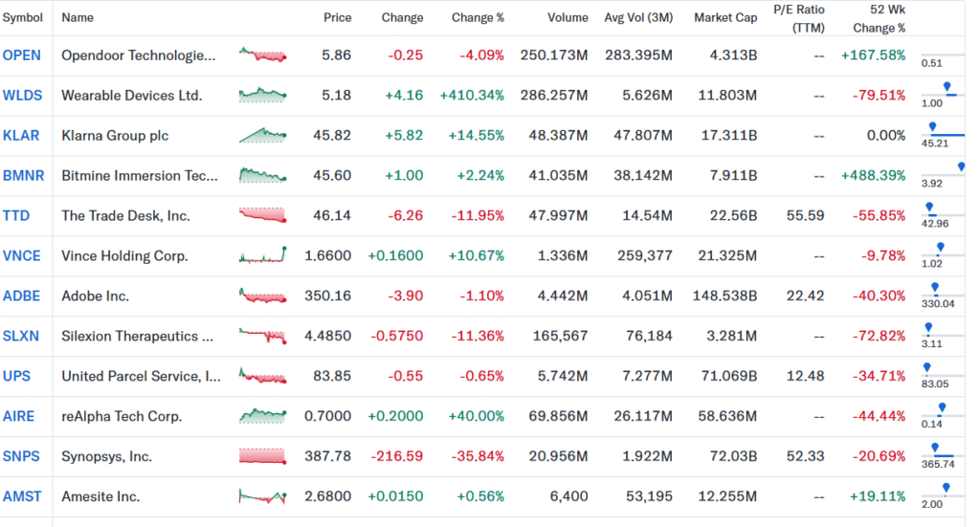Click the Symbol column header

[x=22, y=17]
